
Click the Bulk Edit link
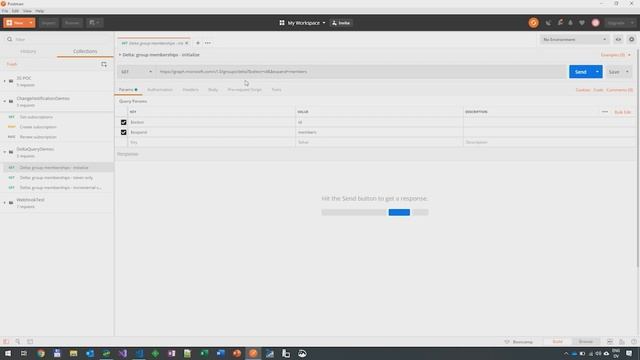tap(622, 112)
